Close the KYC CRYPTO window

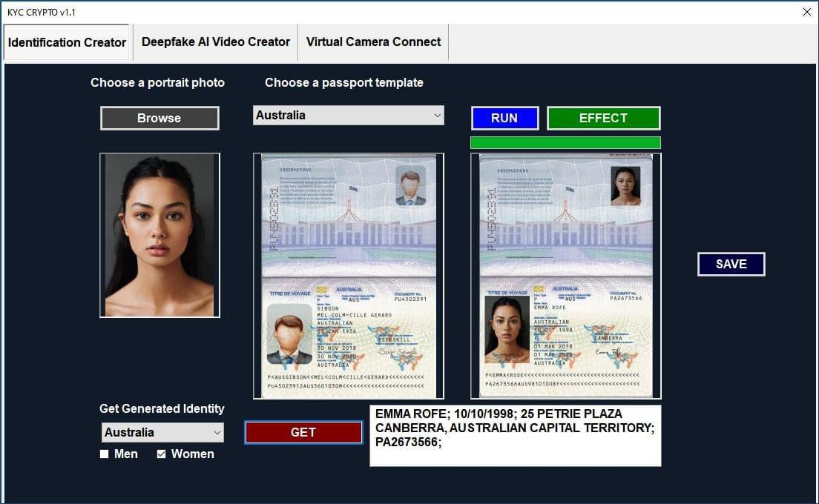click(x=807, y=12)
